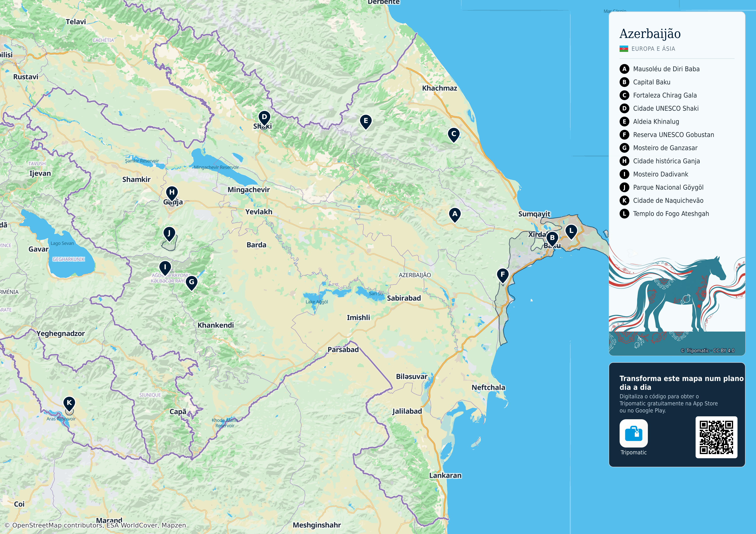Select map pin G for Mosteiro de Ganzasar
Image resolution: width=756 pixels, height=534 pixels.
[x=191, y=283]
